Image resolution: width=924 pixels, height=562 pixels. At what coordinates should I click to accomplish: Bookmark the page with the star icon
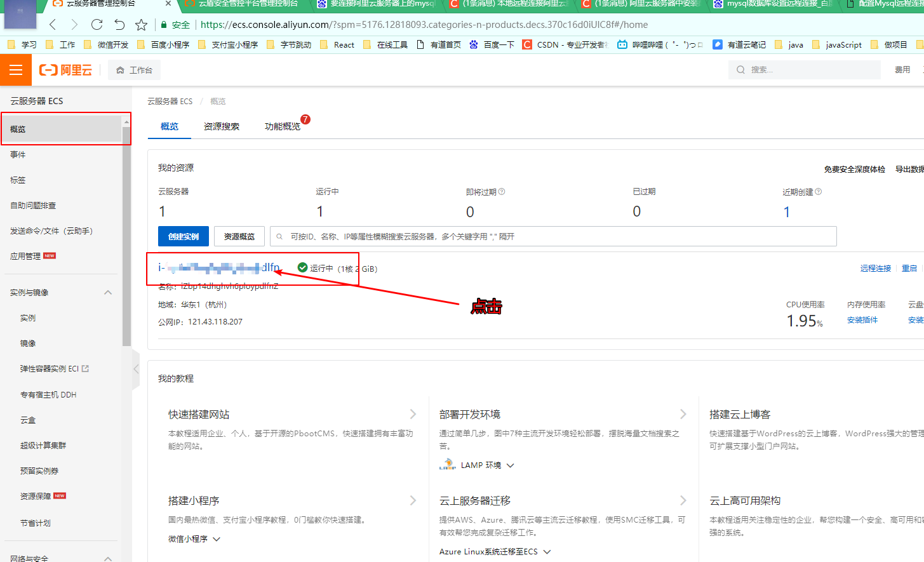[141, 25]
